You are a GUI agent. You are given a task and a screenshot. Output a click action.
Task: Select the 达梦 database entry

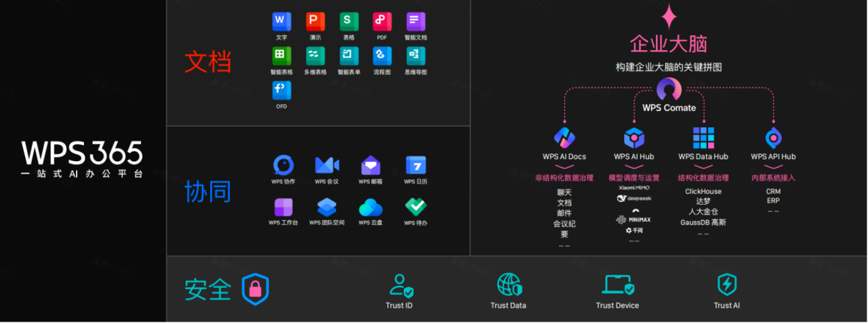pos(704,202)
